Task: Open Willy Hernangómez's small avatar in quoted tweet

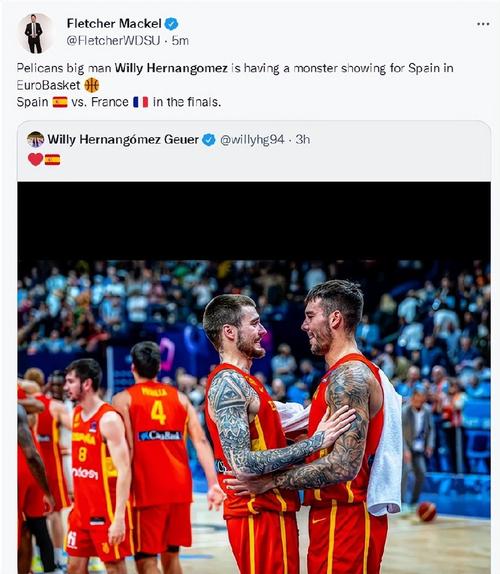Action: (x=36, y=139)
